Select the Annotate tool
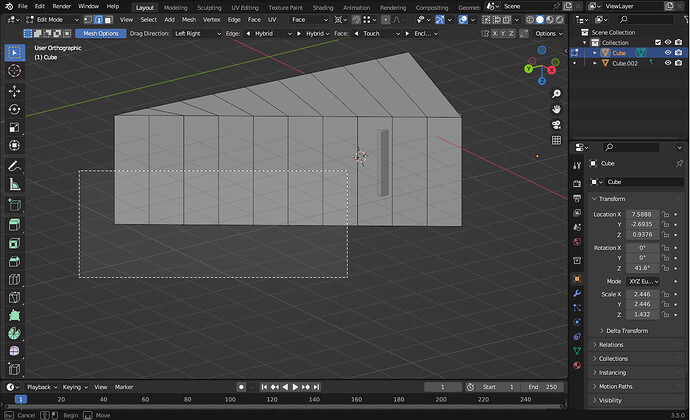 [x=15, y=166]
